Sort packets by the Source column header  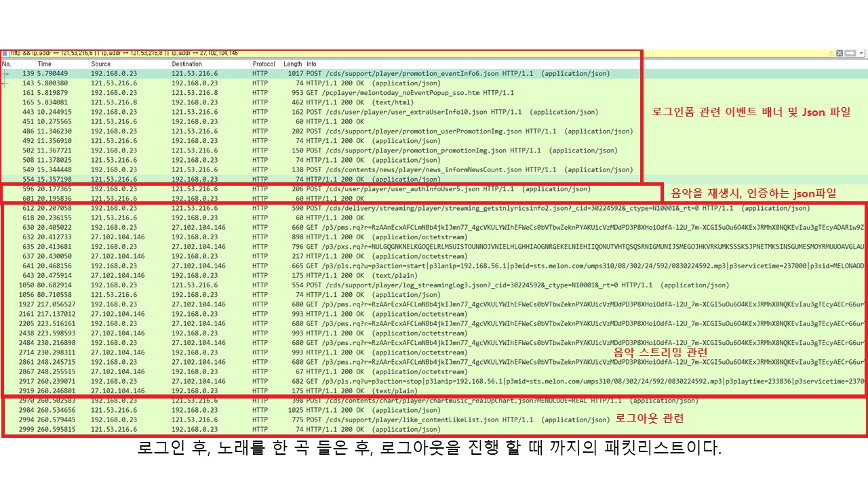pyautogui.click(x=130, y=64)
